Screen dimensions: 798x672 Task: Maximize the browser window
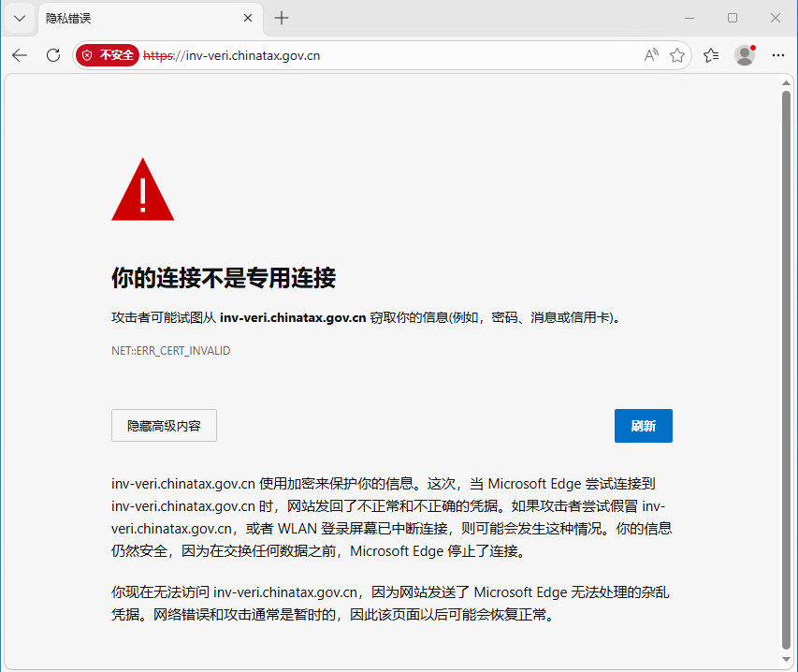pyautogui.click(x=733, y=18)
